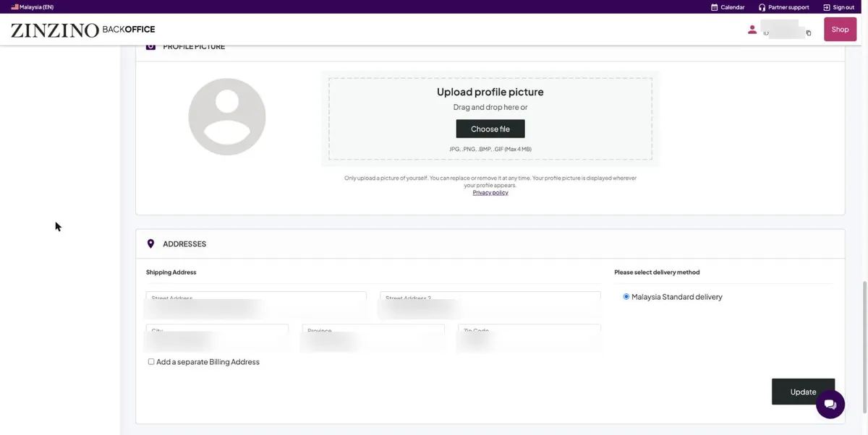Copy the ID using the copy icon
This screenshot has height=435, width=868.
pos(809,33)
